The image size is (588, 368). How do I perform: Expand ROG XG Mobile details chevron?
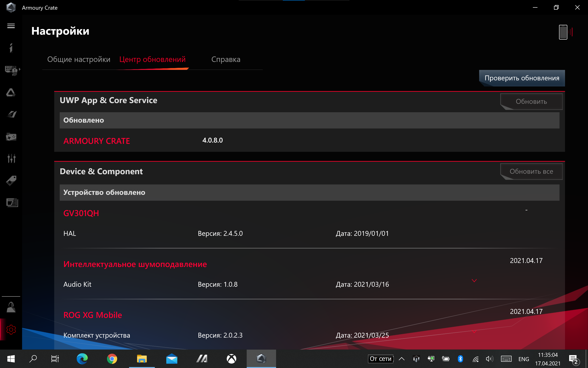click(x=474, y=332)
